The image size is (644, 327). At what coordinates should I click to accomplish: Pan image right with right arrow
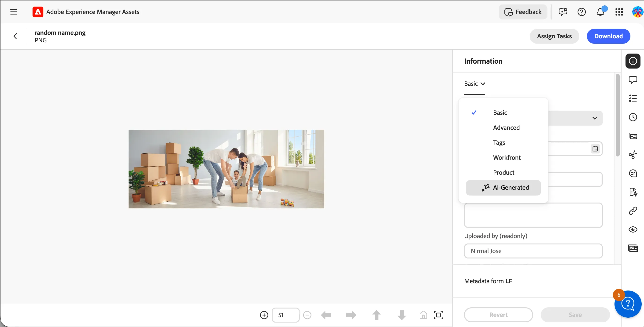(351, 315)
